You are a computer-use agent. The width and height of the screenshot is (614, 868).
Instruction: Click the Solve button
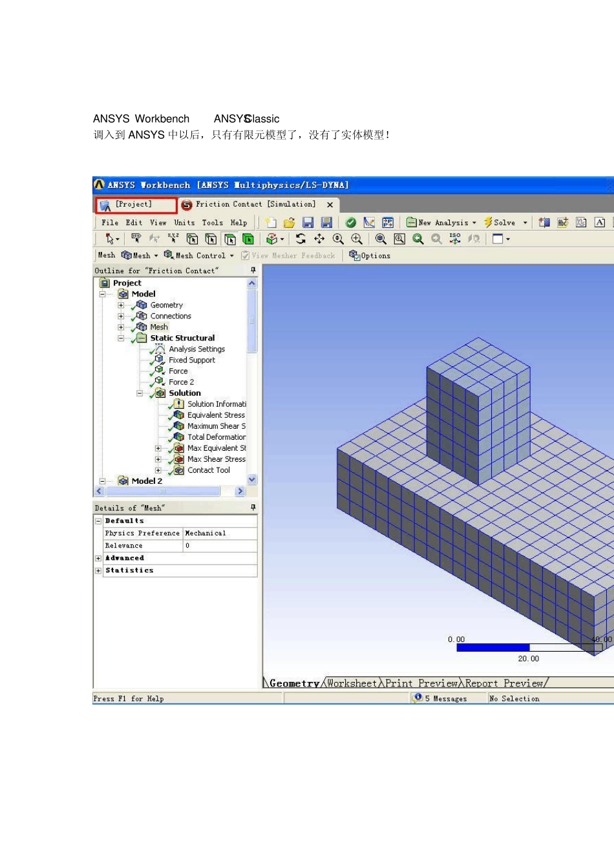500,222
